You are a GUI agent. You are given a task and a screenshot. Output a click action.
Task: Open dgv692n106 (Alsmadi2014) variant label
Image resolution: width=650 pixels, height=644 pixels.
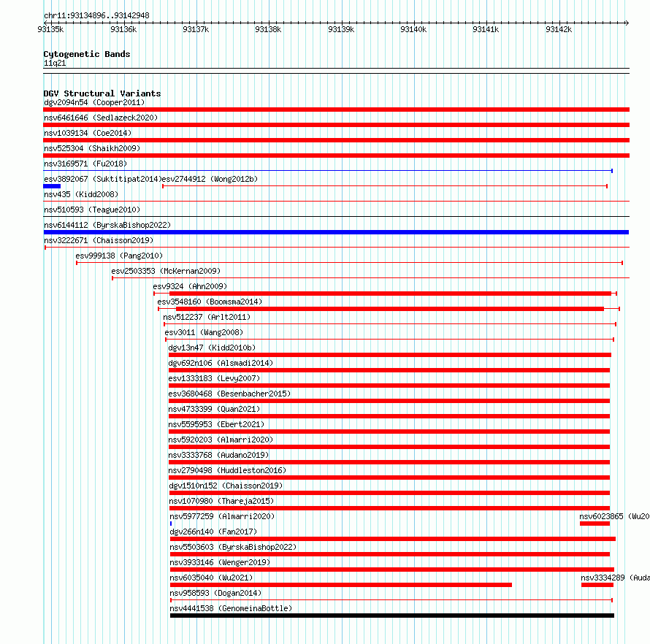click(221, 363)
